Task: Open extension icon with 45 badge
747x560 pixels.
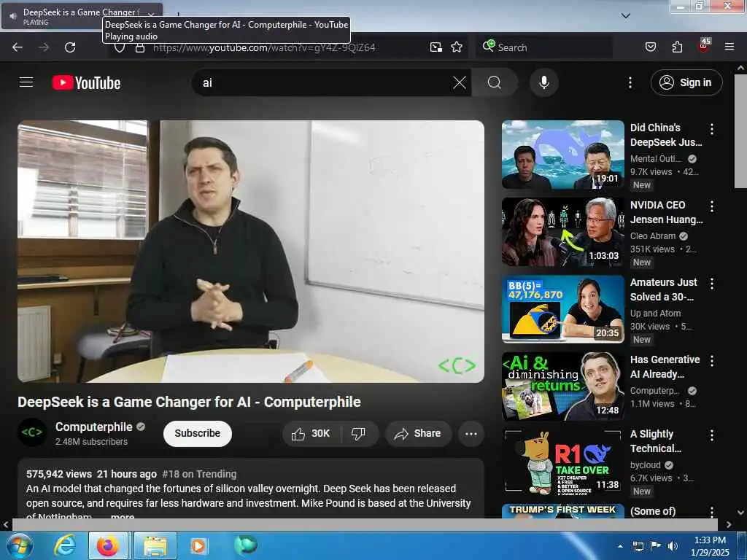Action: click(704, 45)
